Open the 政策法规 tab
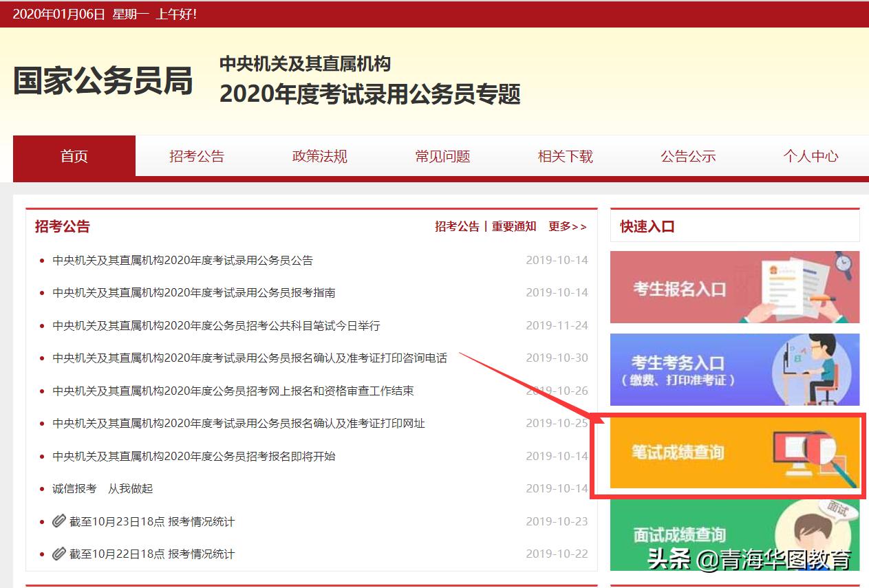Viewport: 869px width, 588px height. pos(319,157)
